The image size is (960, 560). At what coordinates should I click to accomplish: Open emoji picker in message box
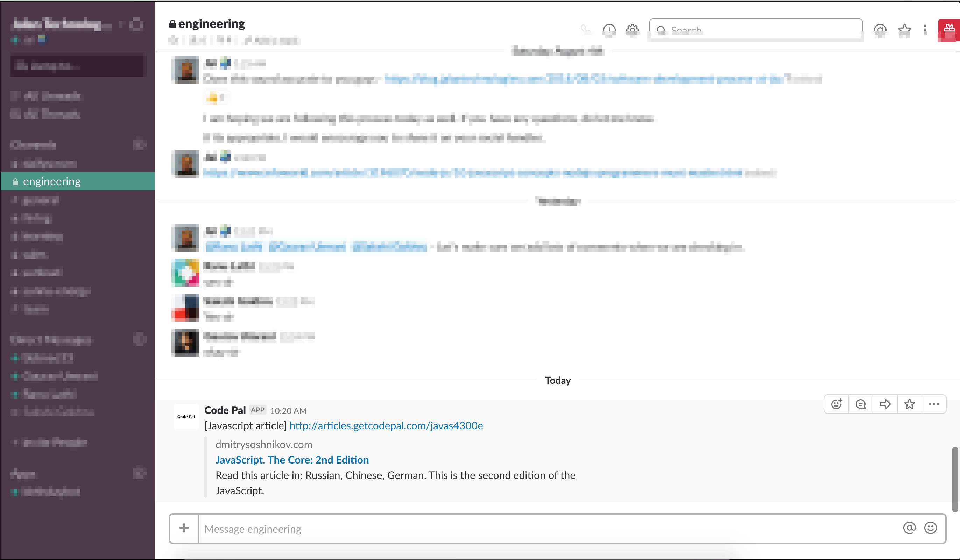(931, 528)
